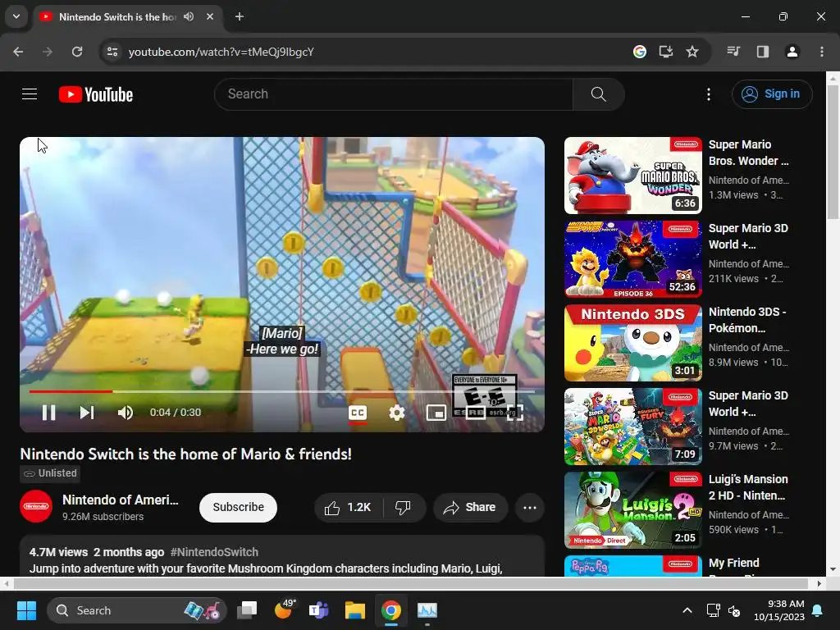Toggle the Chrome side panel
Viewport: 840px width, 630px height.
(x=762, y=52)
